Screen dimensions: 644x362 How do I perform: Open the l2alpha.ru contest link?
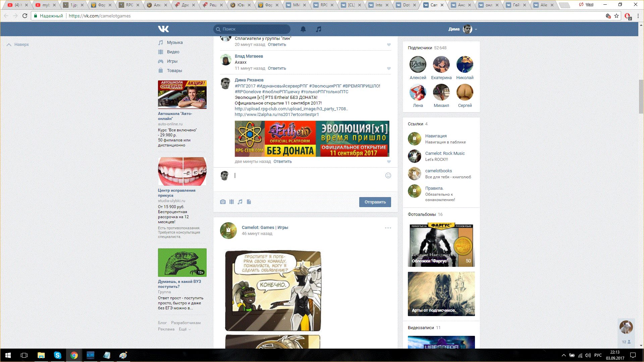pos(277,115)
